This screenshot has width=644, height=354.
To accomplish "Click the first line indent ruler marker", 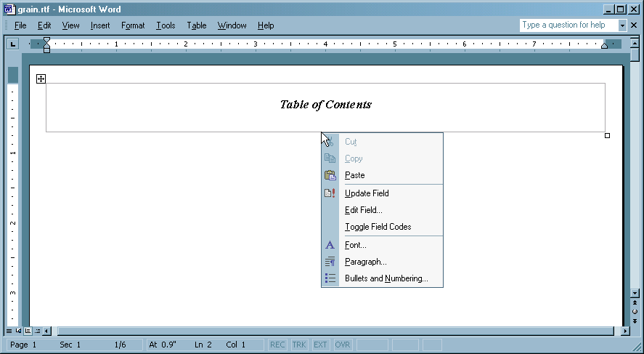I will [46, 40].
